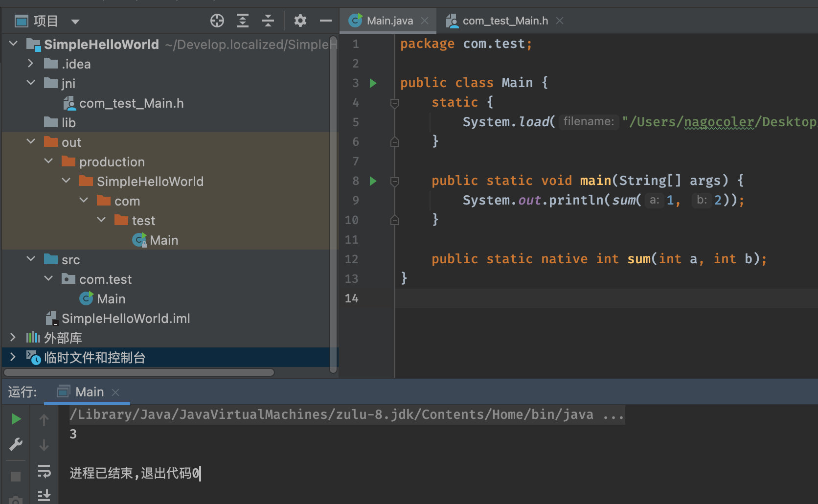Click the Expand All icon in project toolbar
This screenshot has height=504, width=818.
pyautogui.click(x=243, y=21)
